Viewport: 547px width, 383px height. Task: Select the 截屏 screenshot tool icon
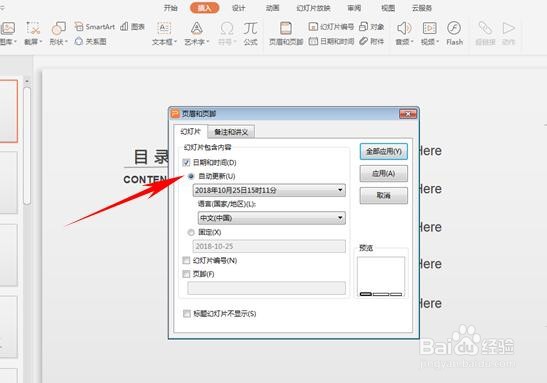click(x=33, y=28)
